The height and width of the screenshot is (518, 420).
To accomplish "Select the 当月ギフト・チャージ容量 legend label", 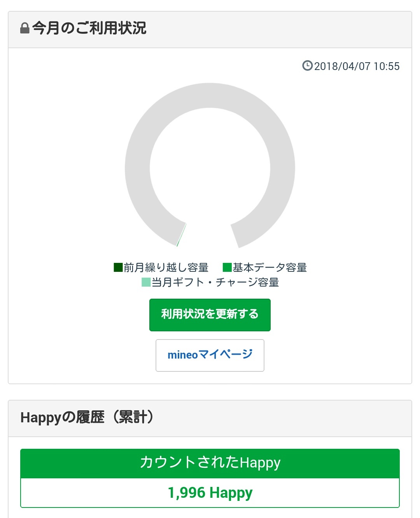I will click(215, 282).
